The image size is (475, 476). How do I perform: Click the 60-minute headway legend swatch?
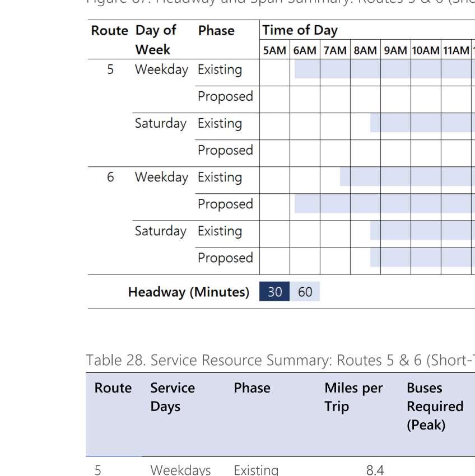coord(305,291)
